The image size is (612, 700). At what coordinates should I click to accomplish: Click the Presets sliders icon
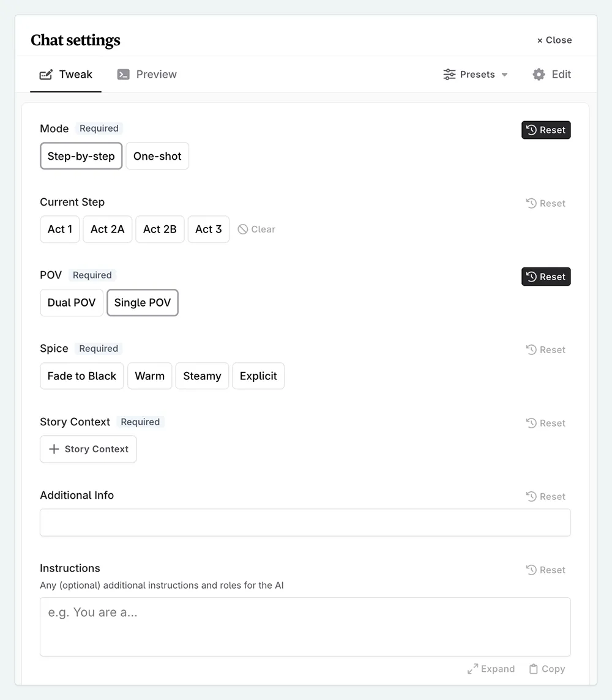pyautogui.click(x=450, y=74)
